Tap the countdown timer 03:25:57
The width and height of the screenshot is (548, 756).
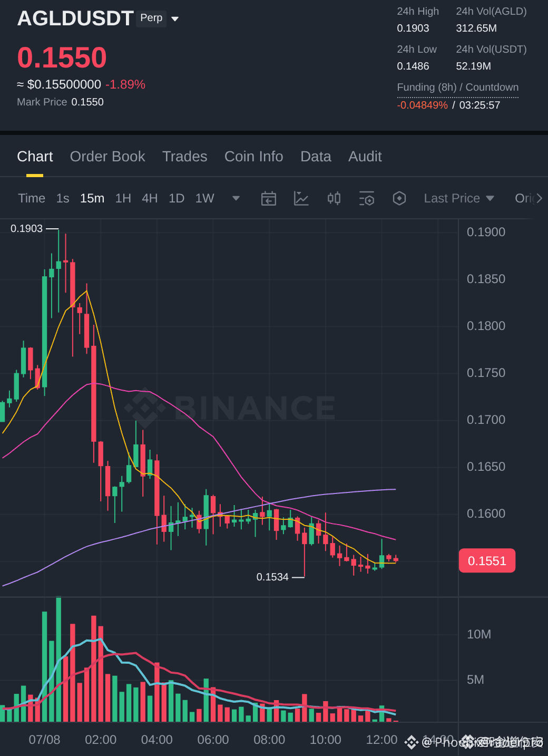click(x=479, y=105)
